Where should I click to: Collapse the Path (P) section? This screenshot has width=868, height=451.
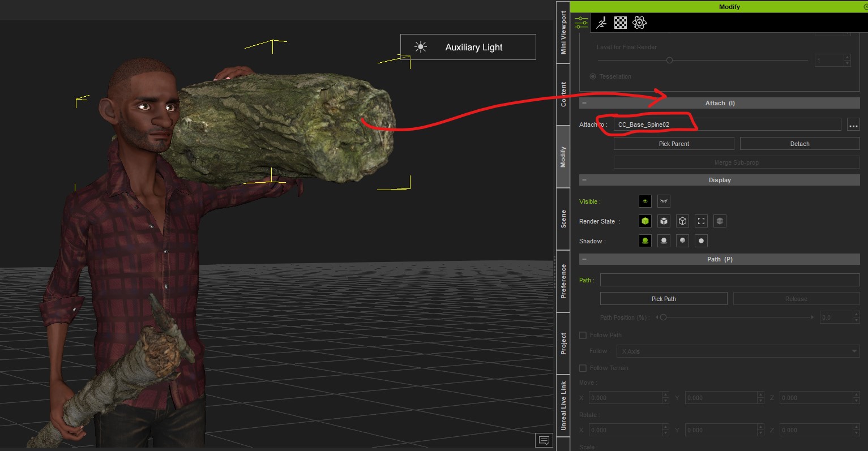pyautogui.click(x=584, y=259)
